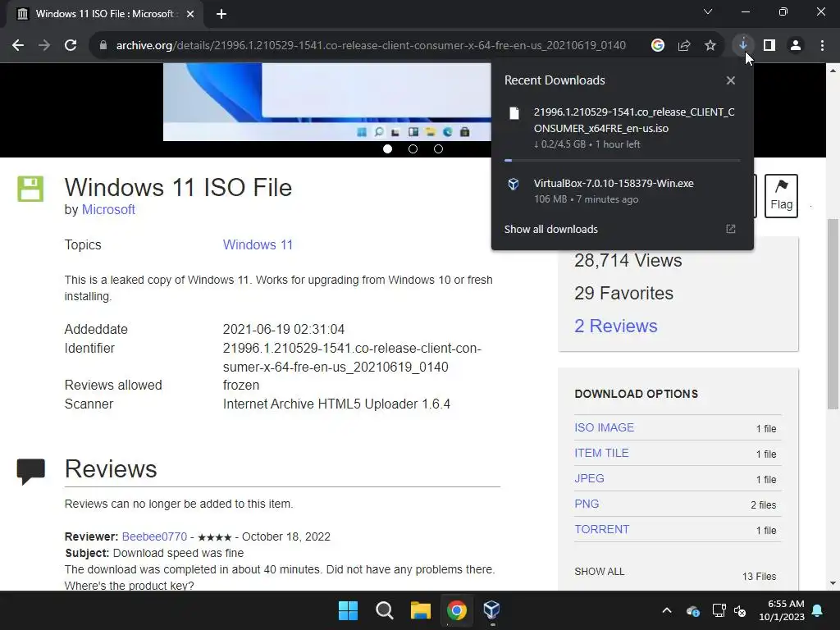
Task: Open the network status tray icon
Action: (719, 610)
